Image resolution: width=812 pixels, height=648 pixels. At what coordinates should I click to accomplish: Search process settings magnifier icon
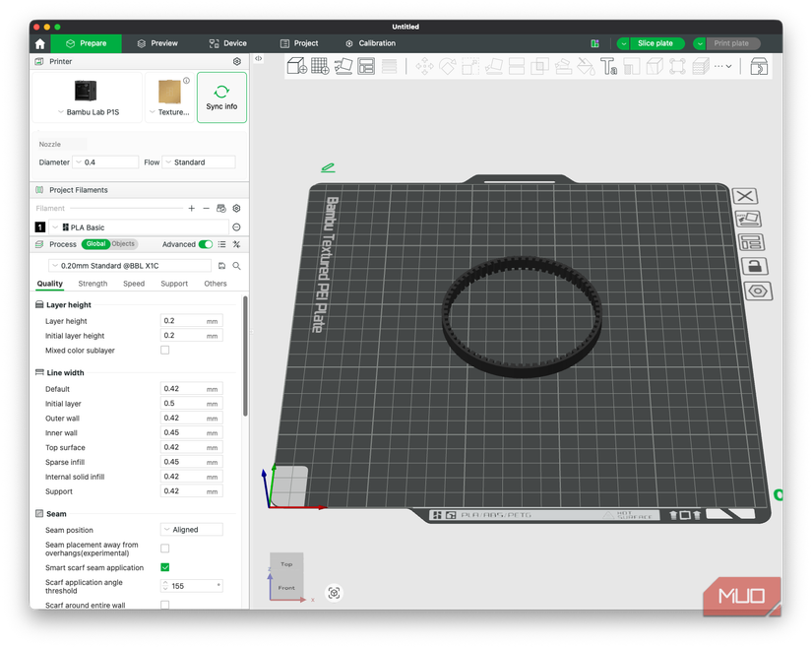[x=236, y=266]
